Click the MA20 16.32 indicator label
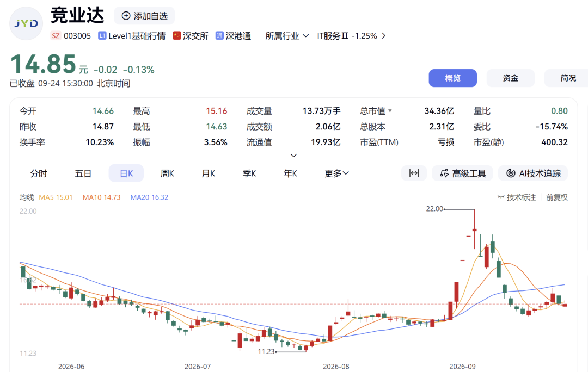588x372 pixels. pyautogui.click(x=149, y=197)
